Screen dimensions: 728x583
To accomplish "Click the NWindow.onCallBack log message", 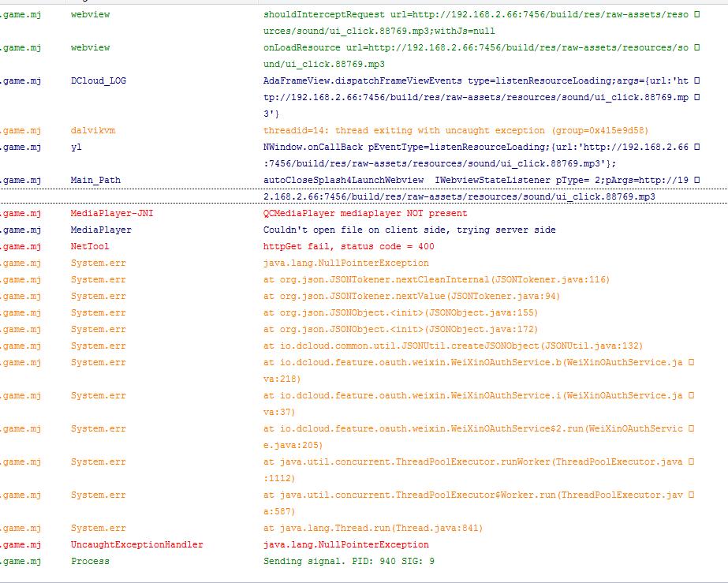I will [x=473, y=147].
